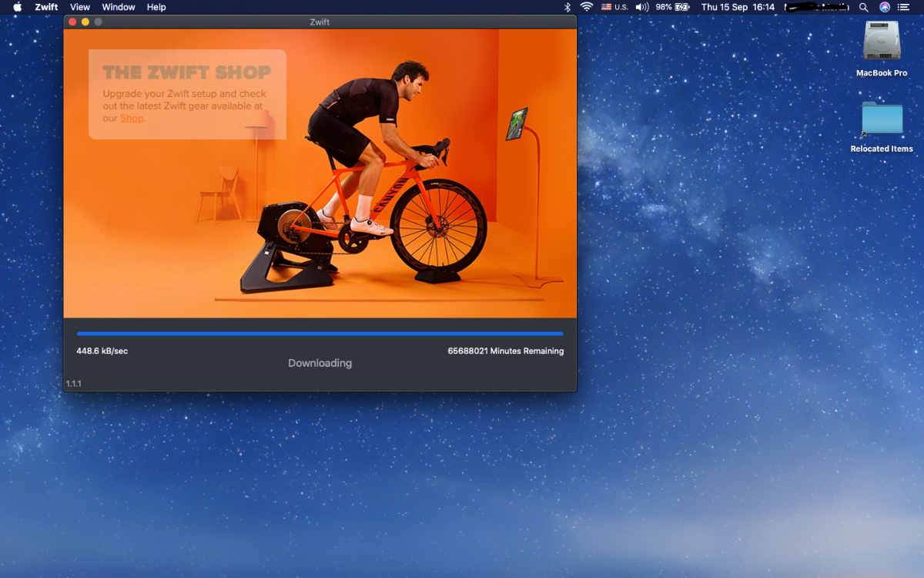Viewport: 924px width, 578px height.
Task: Open the View menu
Action: (80, 7)
